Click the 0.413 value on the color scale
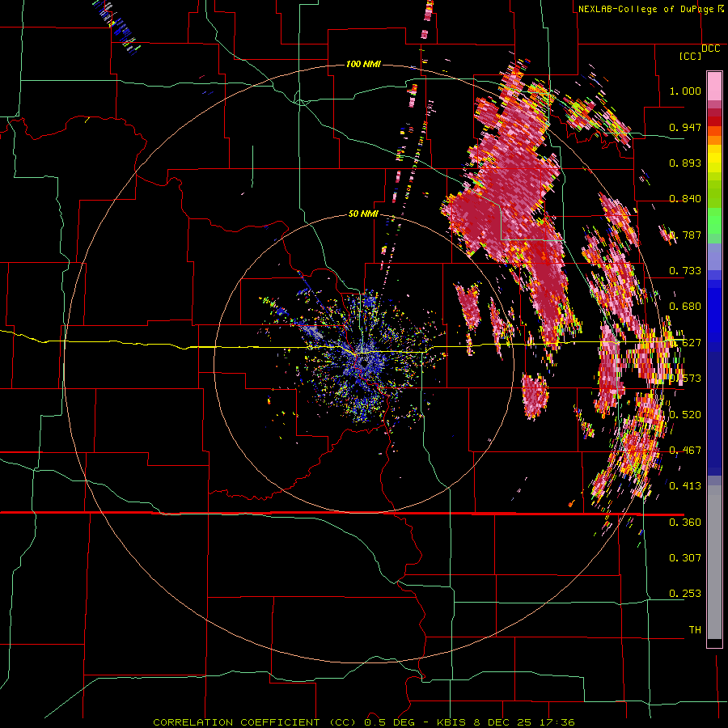Viewport: 728px width, 728px height. point(685,486)
